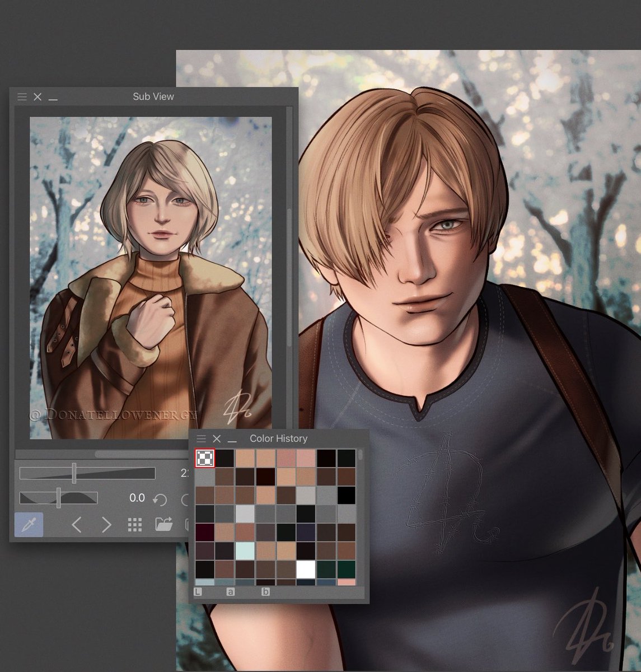Pick the dark maroon swatch in Color History
Viewport: 641px width, 672px height.
coord(204,532)
